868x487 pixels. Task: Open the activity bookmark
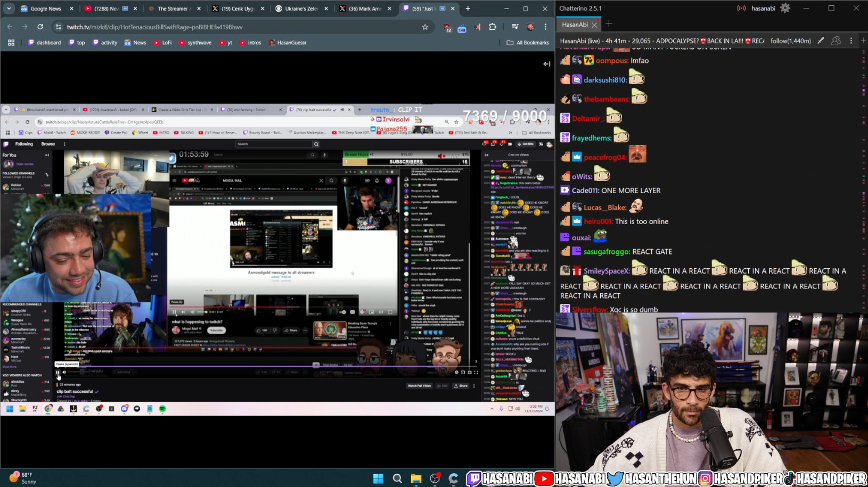click(105, 43)
